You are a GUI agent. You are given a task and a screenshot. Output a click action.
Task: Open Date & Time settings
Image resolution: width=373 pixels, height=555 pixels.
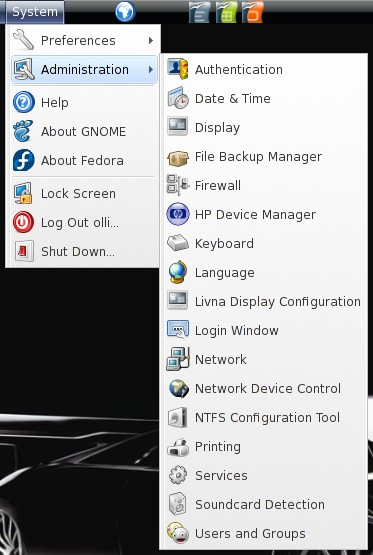pyautogui.click(x=264, y=98)
